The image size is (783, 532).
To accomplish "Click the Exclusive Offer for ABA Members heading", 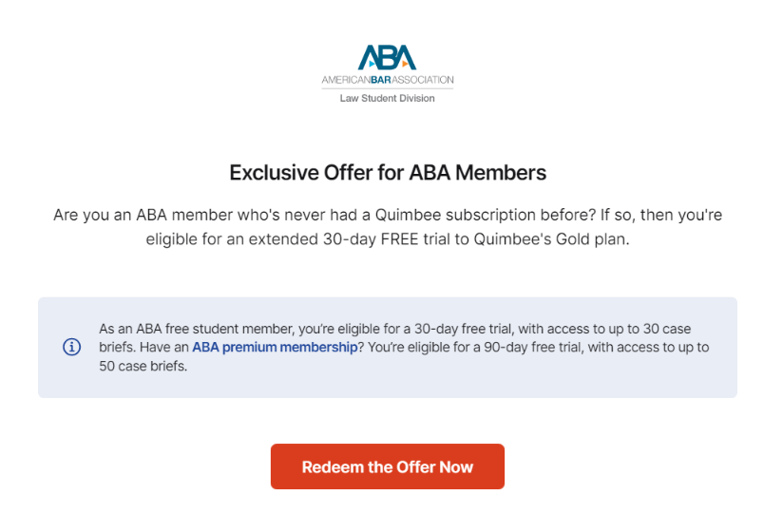I will coord(388,173).
